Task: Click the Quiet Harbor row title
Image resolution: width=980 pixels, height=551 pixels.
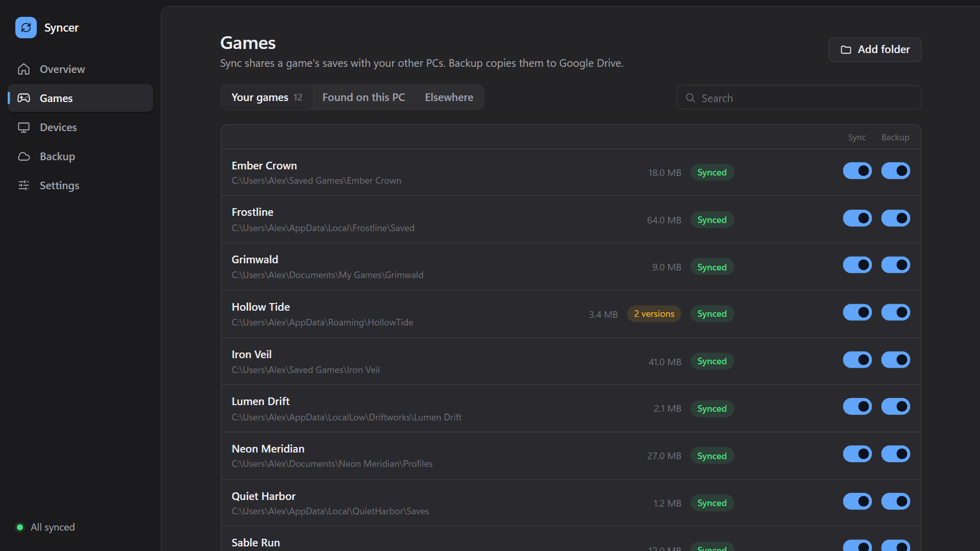Action: point(263,497)
